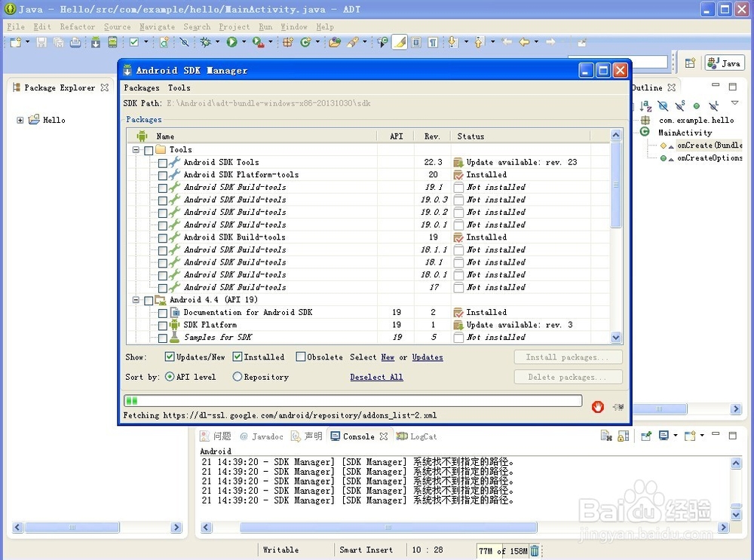Viewport: 754px width, 560px height.
Task: Click the New wizard toolbar icon
Action: point(15,42)
